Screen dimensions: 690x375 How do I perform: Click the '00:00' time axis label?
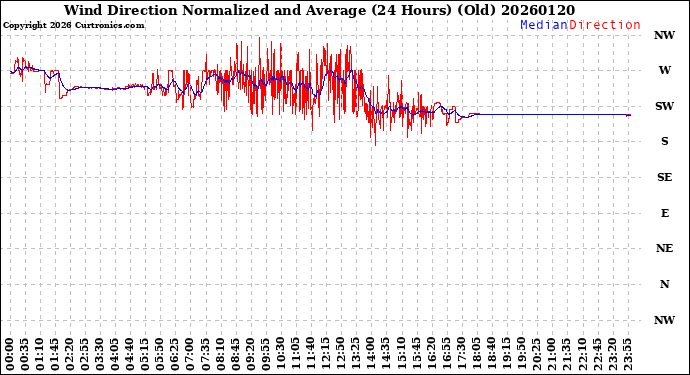pos(10,354)
